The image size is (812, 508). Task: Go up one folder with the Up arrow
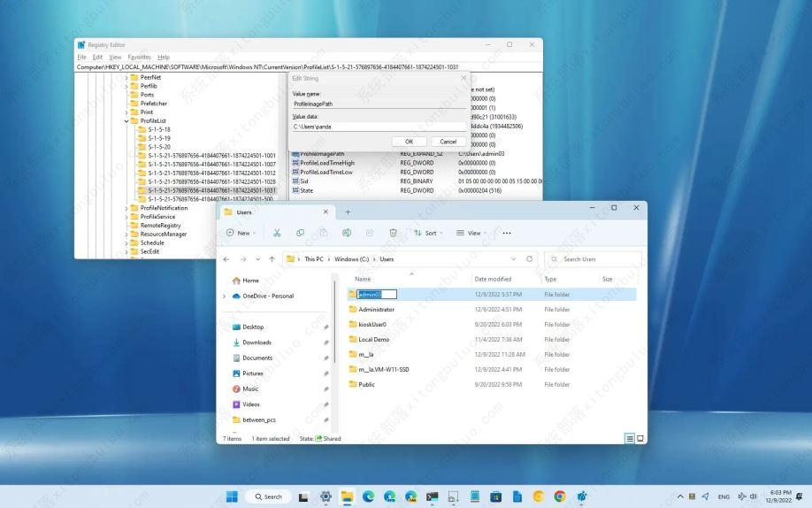coord(272,259)
